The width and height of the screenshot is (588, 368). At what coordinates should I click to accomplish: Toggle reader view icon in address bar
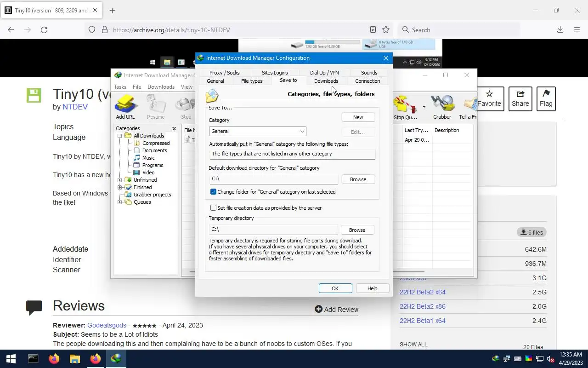[373, 29]
